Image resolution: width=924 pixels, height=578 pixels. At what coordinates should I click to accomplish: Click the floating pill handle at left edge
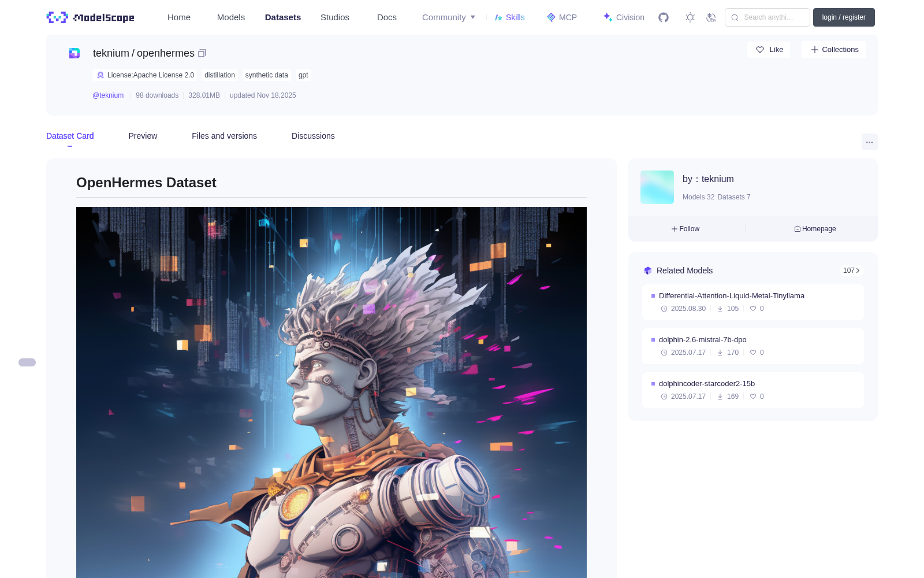pos(27,362)
